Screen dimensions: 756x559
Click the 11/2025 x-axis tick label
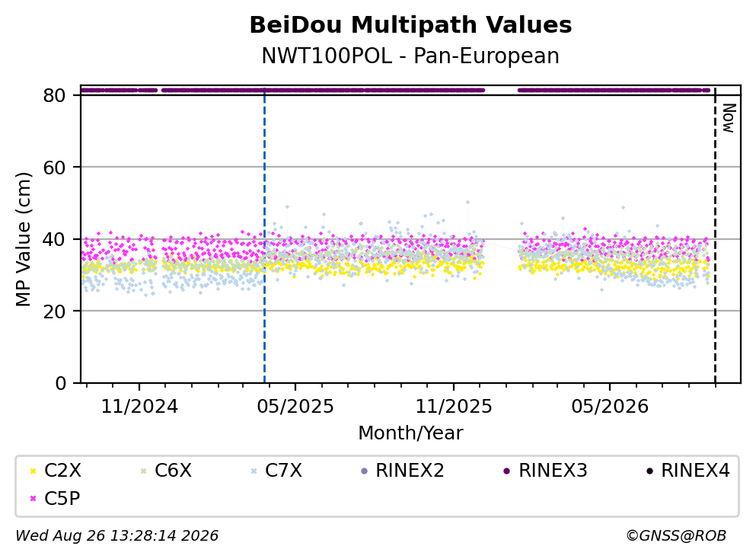[454, 407]
